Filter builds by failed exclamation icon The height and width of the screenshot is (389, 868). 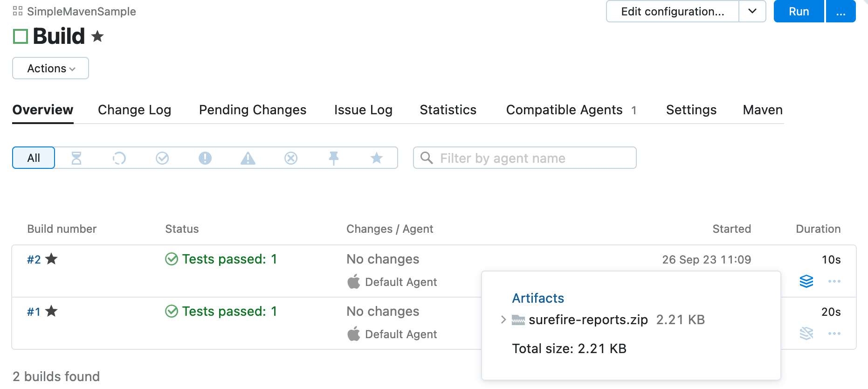[x=205, y=158]
